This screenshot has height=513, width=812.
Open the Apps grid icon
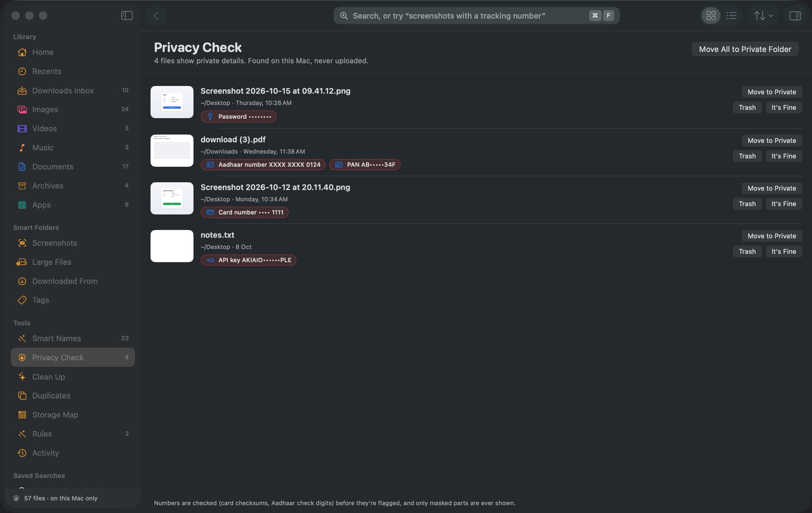(22, 205)
